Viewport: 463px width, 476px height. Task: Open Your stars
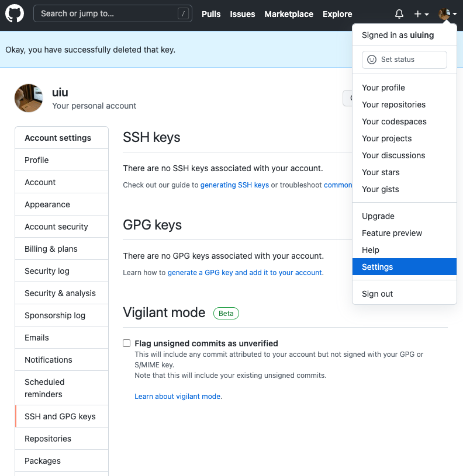click(x=405, y=173)
